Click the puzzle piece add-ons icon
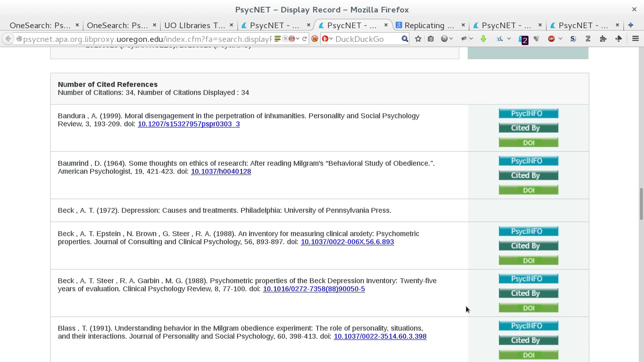This screenshot has height=362, width=644. pos(603,39)
